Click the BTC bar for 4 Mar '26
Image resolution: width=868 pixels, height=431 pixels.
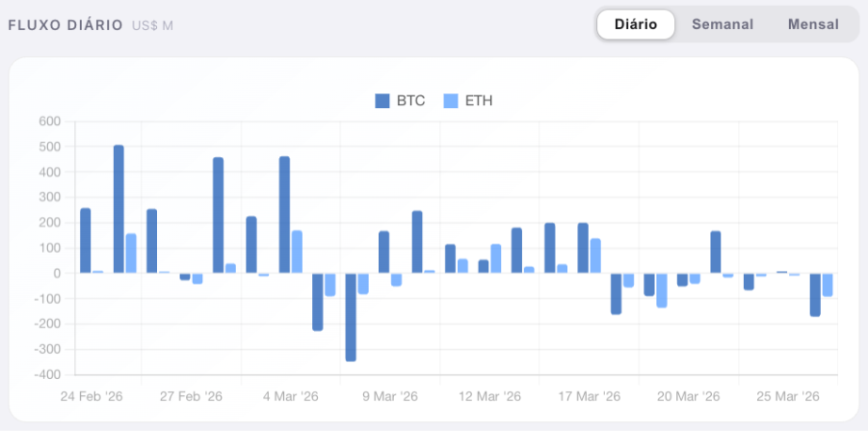coord(284,215)
